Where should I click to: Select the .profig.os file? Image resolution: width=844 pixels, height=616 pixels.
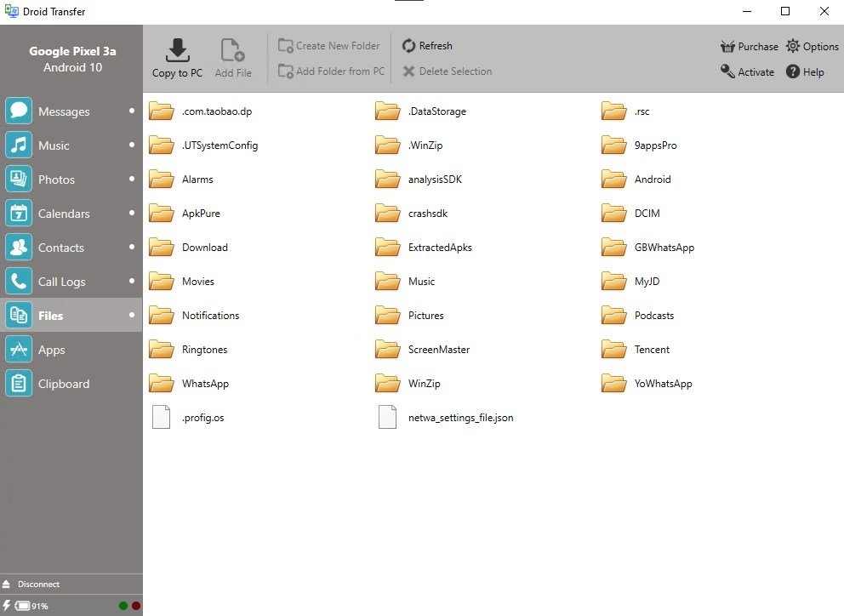click(187, 417)
